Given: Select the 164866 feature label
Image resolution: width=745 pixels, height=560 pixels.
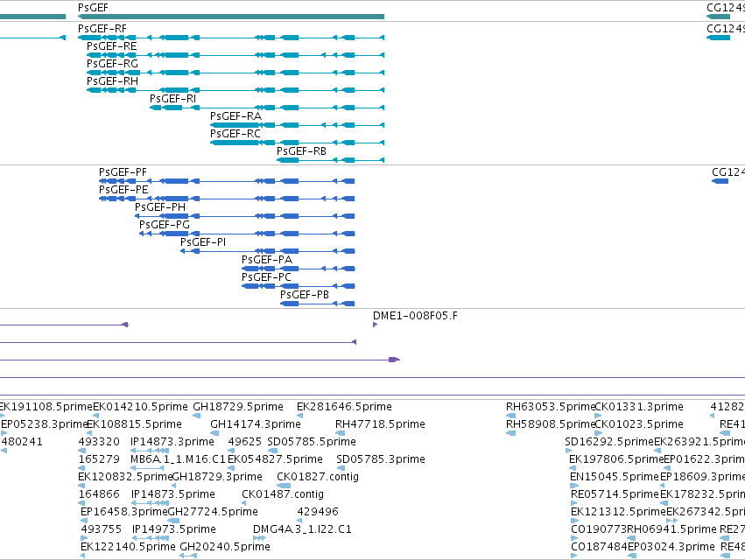Looking at the screenshot, I should [x=99, y=495].
